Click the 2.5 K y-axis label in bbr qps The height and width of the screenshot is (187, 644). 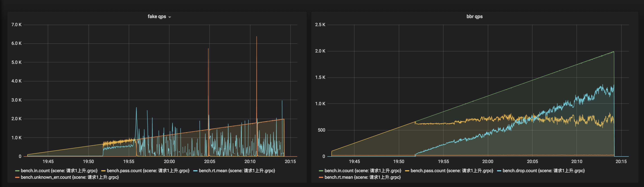pos(320,25)
